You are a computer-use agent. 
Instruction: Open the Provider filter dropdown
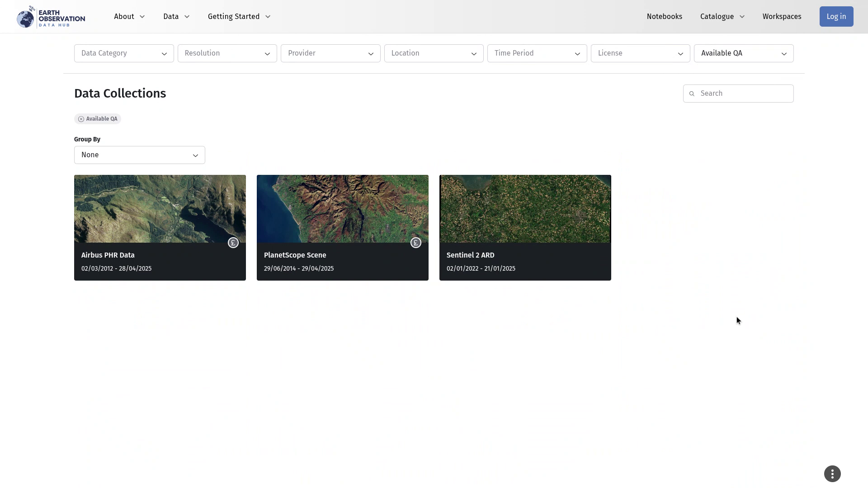coord(330,53)
